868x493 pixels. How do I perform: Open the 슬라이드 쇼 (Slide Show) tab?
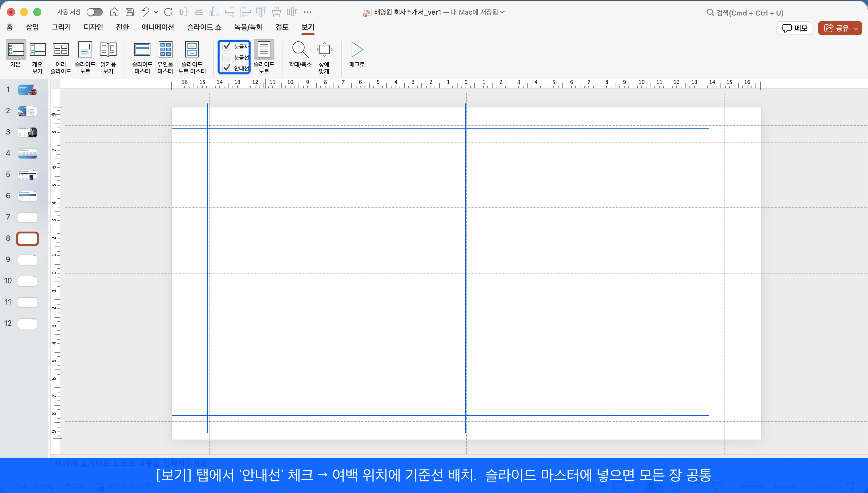[x=204, y=27]
